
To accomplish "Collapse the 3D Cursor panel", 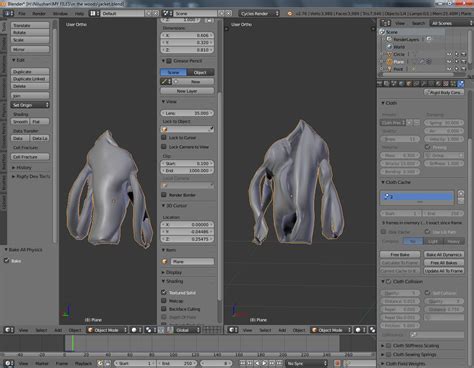I will point(163,206).
